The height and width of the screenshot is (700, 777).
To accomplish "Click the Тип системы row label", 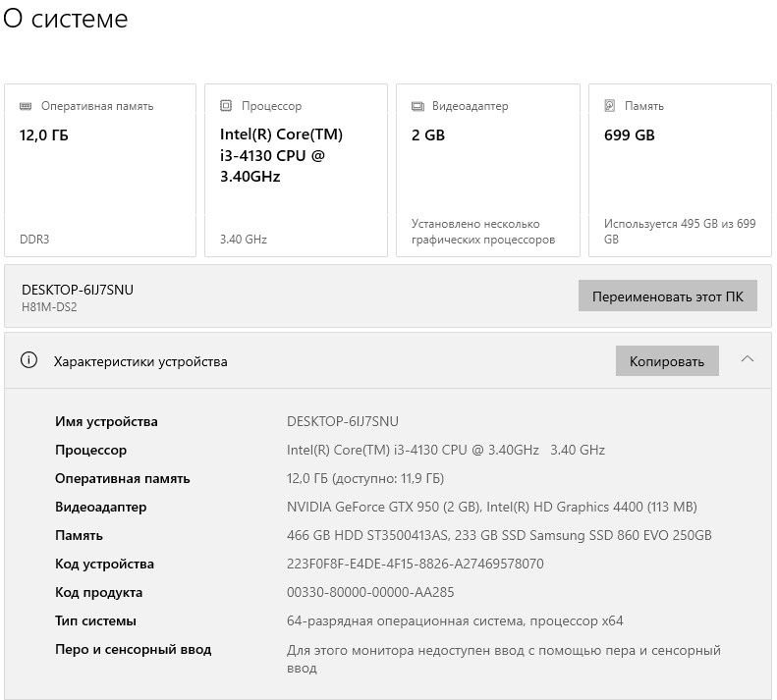I will (x=95, y=620).
